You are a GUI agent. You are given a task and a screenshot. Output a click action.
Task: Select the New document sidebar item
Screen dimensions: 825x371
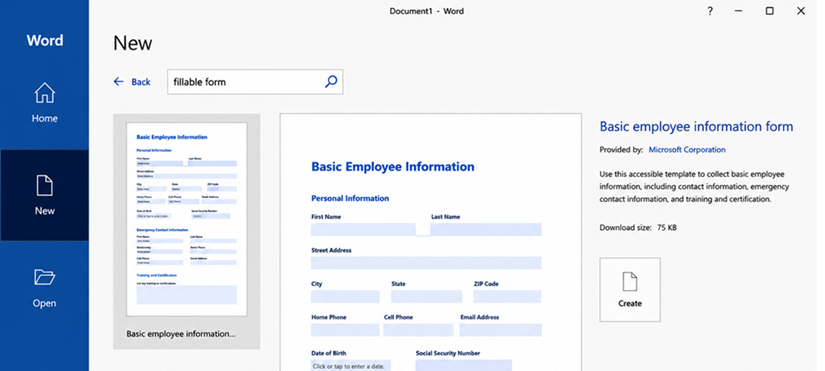[44, 195]
